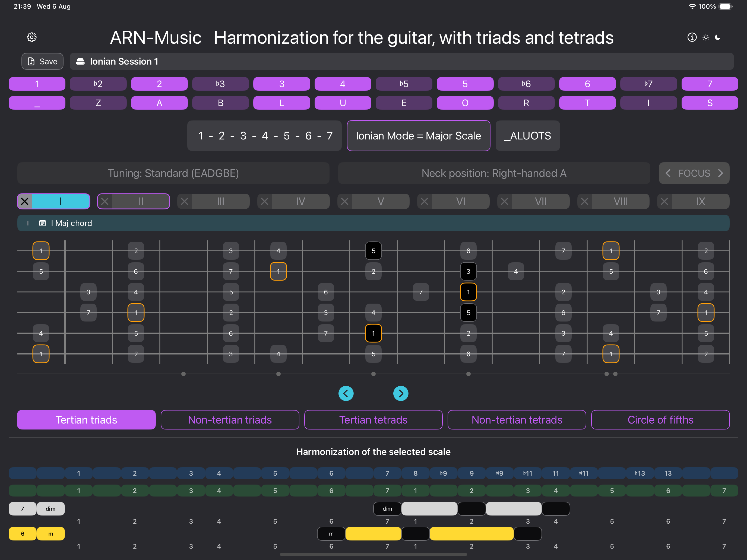747x560 pixels.
Task: Open the 1-2-3-4-5-6-7 formula selector
Action: point(264,136)
